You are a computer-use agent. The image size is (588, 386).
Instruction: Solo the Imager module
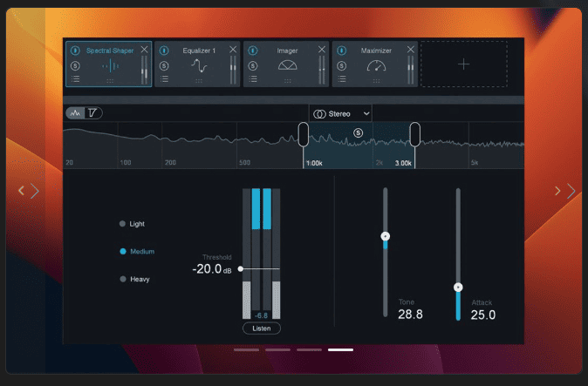click(253, 66)
